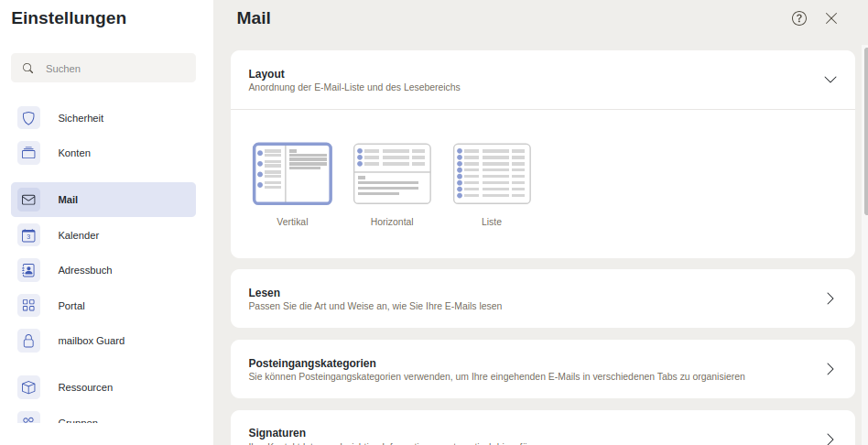Select the Ressourcen cube icon
The image size is (868, 445).
point(28,387)
